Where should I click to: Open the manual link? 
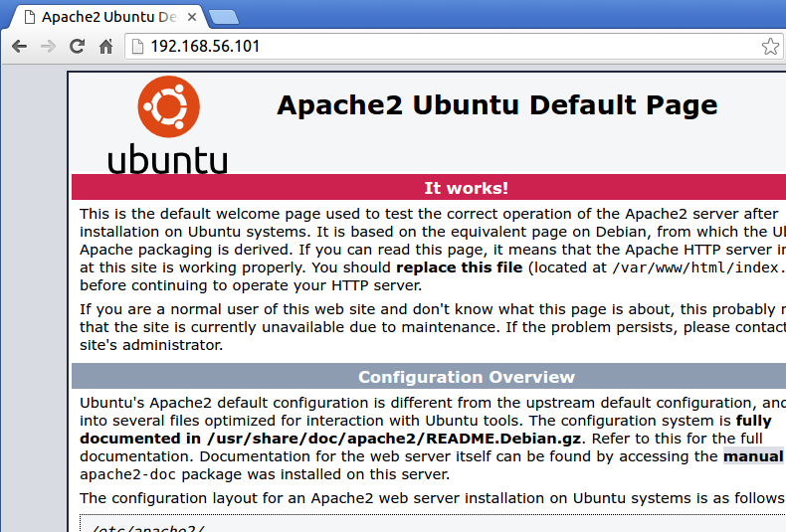(753, 456)
